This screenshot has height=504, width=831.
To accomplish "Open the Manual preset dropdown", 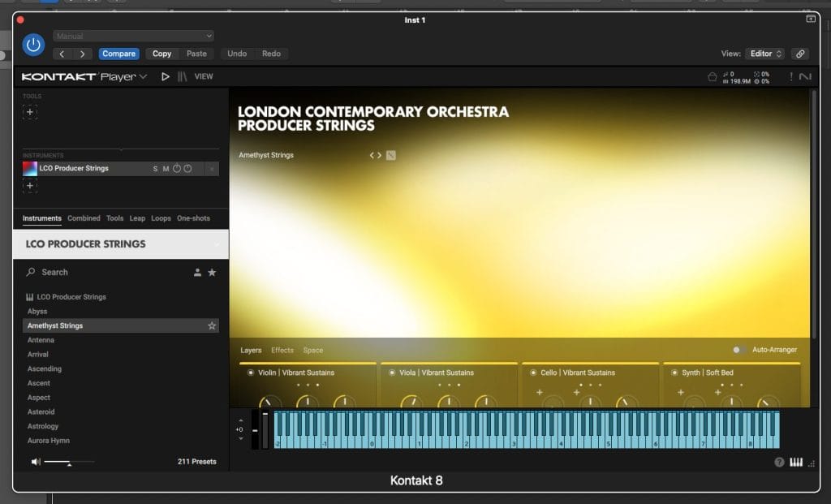I will tap(132, 36).
